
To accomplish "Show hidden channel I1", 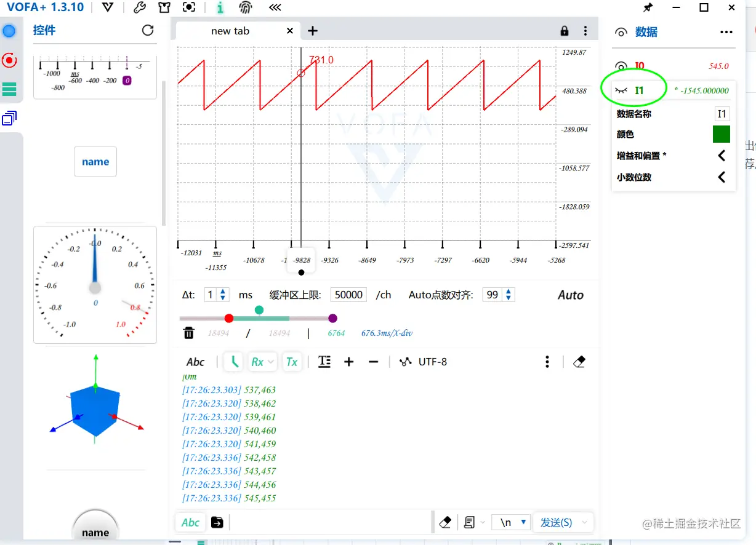I will click(621, 90).
